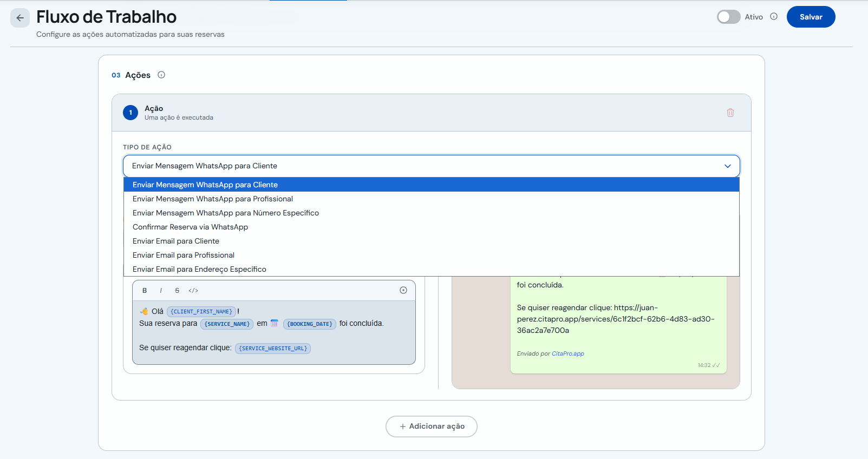Click the SERVICE_WEBSITE_URL variable tag
The height and width of the screenshot is (459, 868).
pyautogui.click(x=273, y=348)
